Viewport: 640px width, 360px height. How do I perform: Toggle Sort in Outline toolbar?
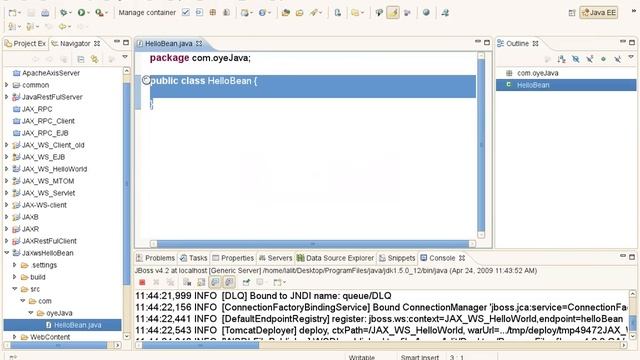tap(562, 59)
